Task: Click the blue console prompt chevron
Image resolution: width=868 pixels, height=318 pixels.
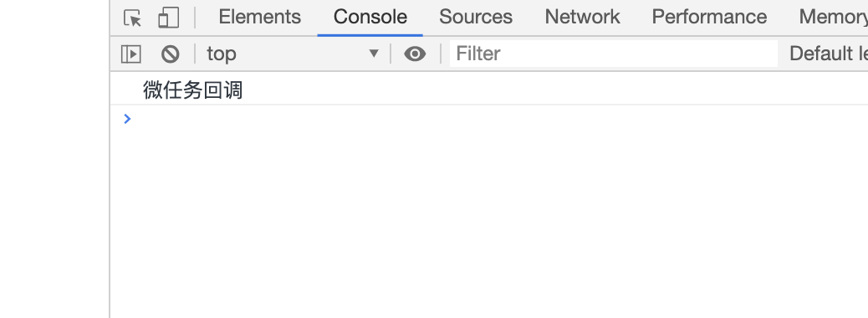Action: point(127,119)
